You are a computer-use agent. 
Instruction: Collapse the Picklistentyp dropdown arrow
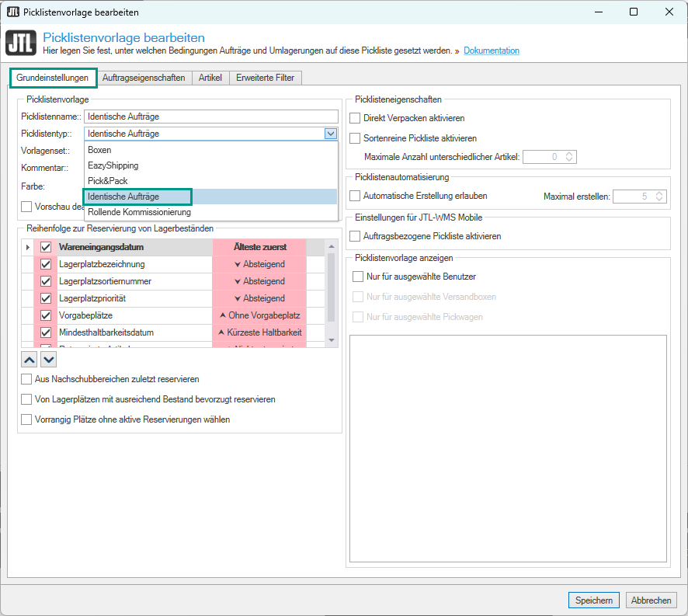[x=331, y=134]
